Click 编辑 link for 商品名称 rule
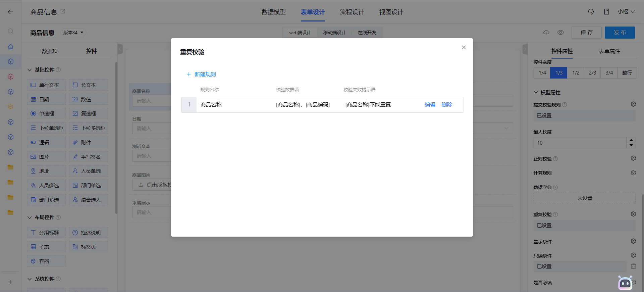Viewport: 644px width, 292px height. pos(430,105)
